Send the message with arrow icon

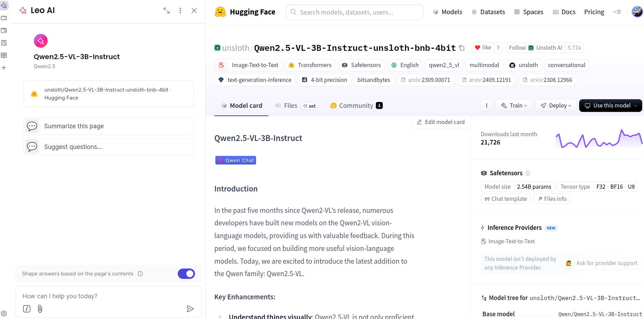click(x=190, y=309)
